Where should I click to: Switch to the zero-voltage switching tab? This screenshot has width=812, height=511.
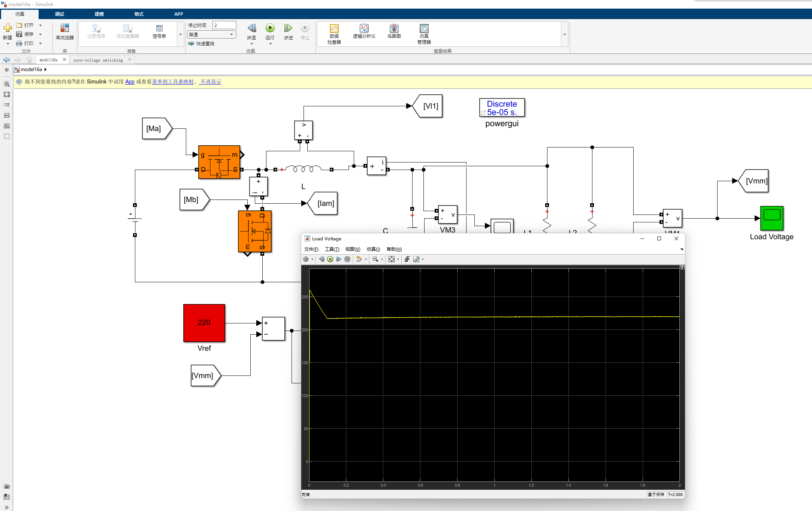point(98,60)
